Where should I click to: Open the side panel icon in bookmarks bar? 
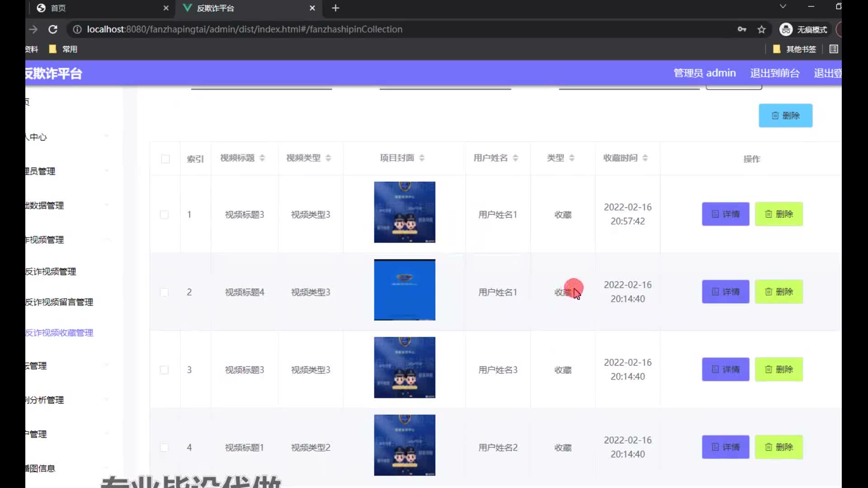click(834, 49)
